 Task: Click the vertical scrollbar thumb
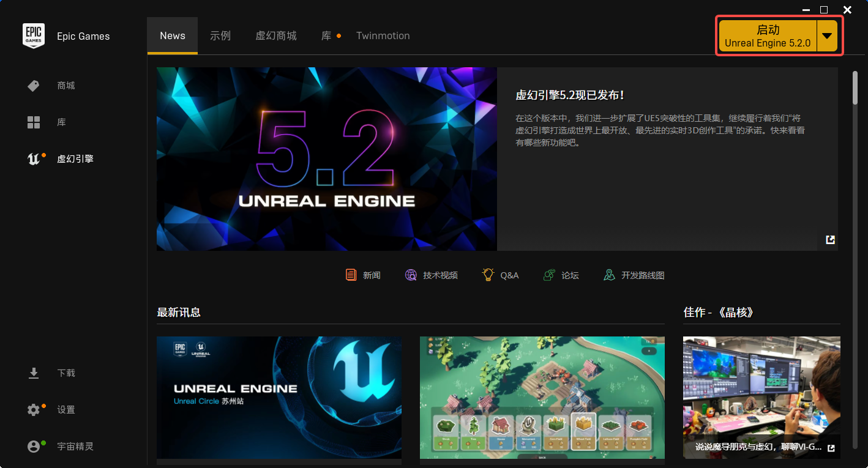[x=855, y=89]
